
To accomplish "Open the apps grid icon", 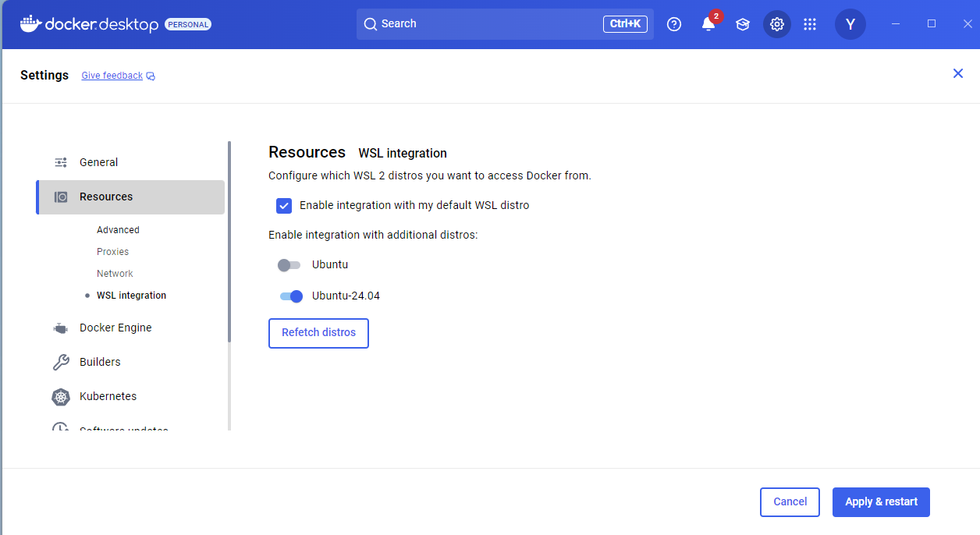I will click(x=810, y=24).
